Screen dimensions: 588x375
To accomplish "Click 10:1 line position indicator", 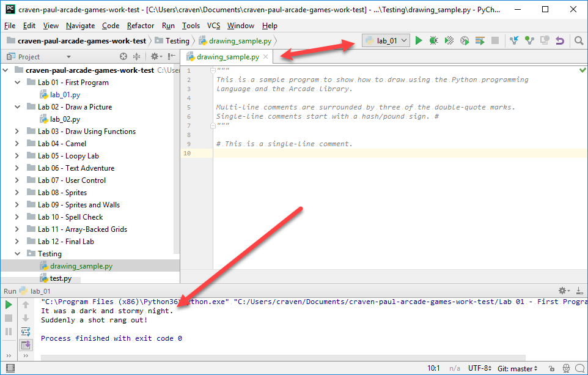I will (433, 368).
